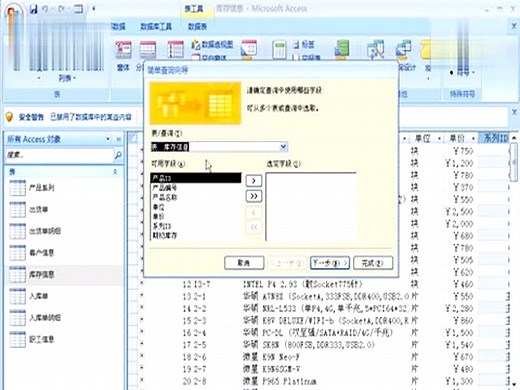Open the 表/查询 combo box dropdown
This screenshot has width=520, height=390.
pos(283,147)
